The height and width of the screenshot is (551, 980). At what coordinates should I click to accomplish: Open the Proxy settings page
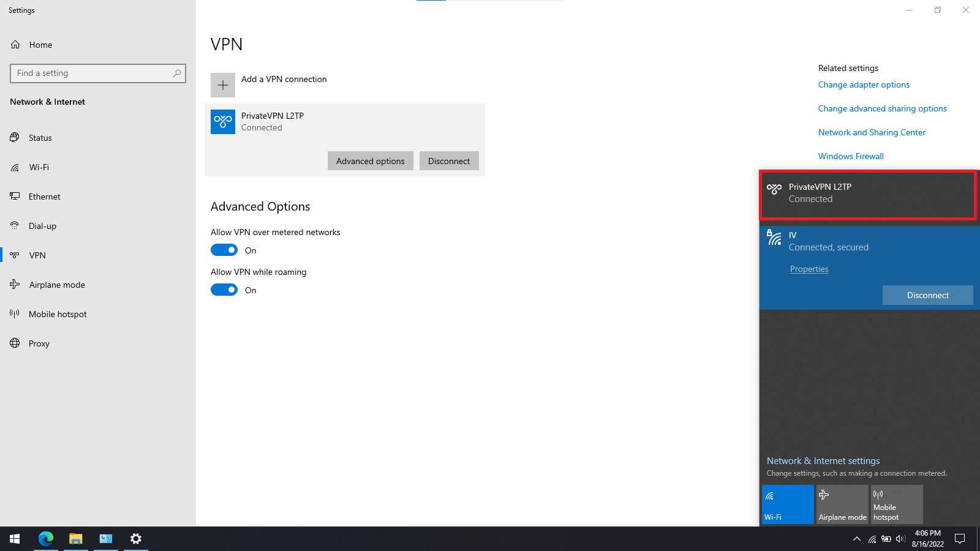point(39,343)
